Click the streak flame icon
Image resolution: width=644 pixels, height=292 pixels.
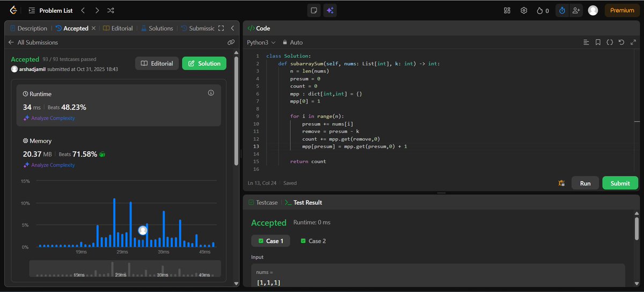(x=540, y=10)
